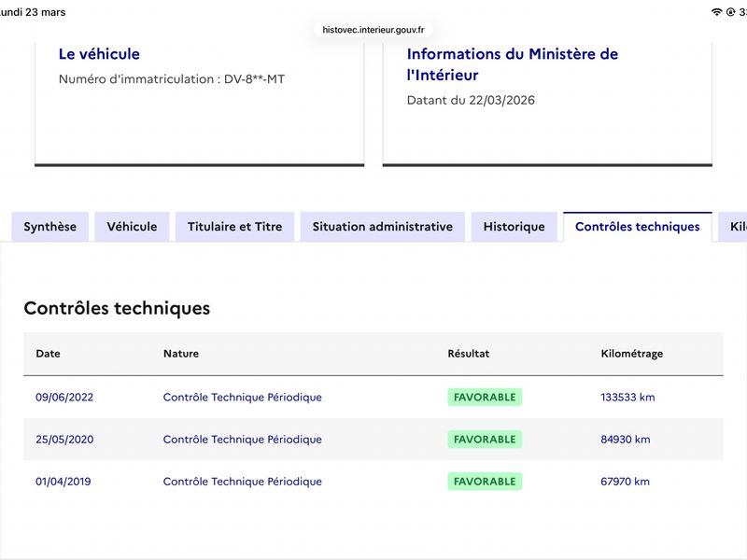Switch to the Véhicule tab
The image size is (747, 560).
(132, 227)
